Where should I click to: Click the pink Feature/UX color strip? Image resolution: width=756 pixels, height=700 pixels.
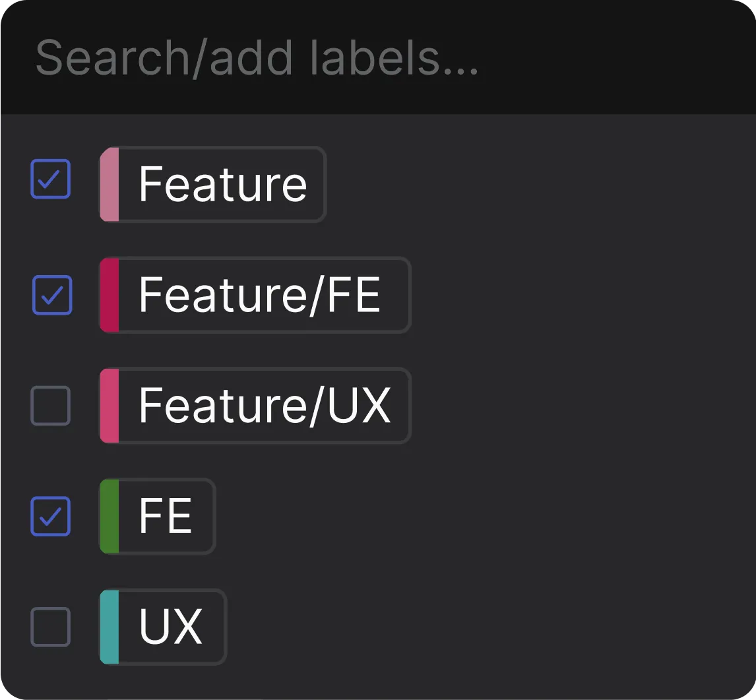(x=110, y=405)
